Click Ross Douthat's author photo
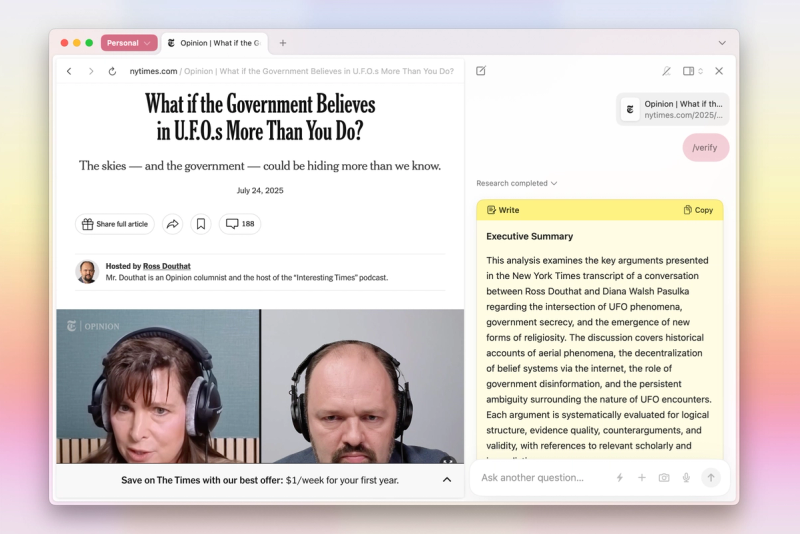This screenshot has height=534, width=800. coord(87,272)
